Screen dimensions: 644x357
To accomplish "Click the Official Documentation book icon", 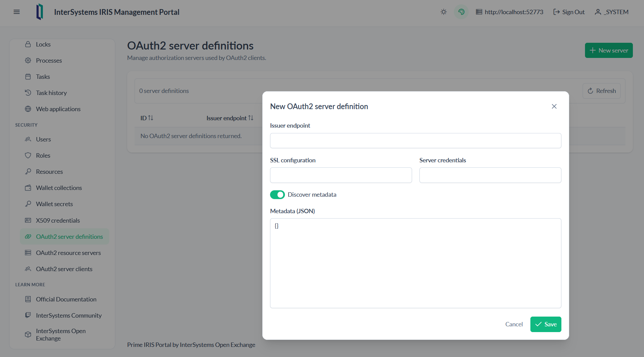I will 28,299.
